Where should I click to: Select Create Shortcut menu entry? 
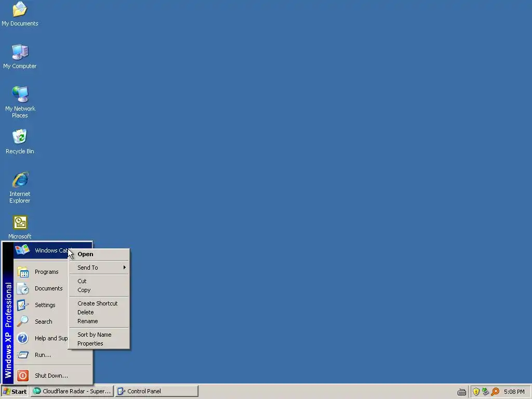(x=99, y=303)
